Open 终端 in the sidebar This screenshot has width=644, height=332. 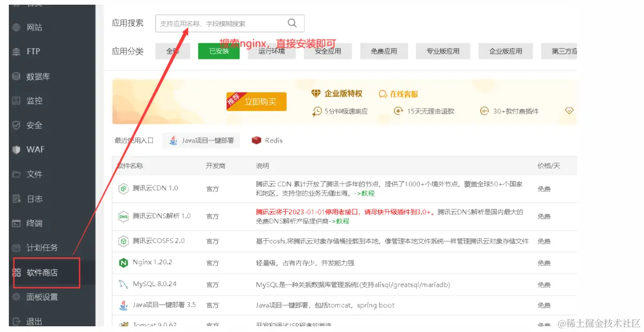(34, 223)
